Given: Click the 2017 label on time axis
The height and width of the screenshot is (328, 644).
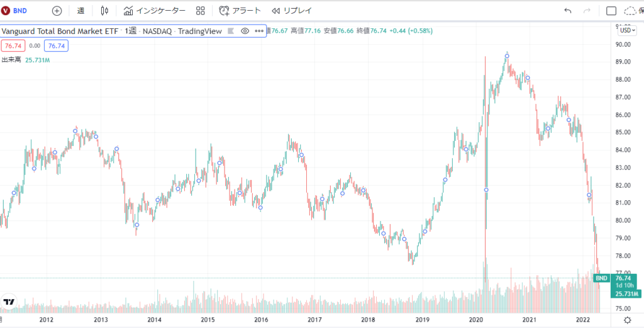Looking at the screenshot, I should 314,320.
